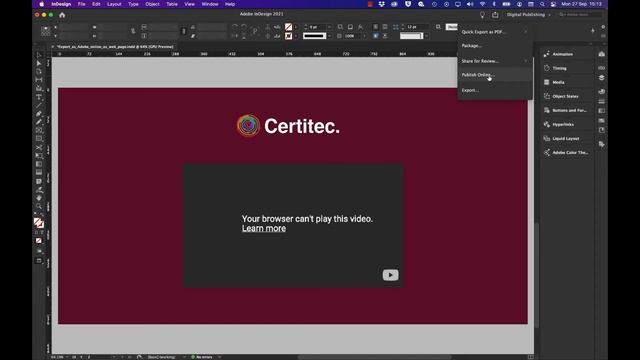
Task: Click the lightbulb Learn icon
Action: pyautogui.click(x=482, y=15)
